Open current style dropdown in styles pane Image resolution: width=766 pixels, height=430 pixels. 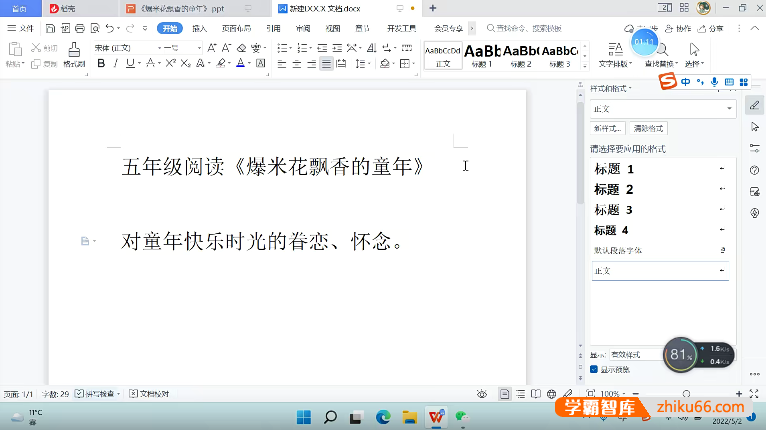(x=729, y=108)
